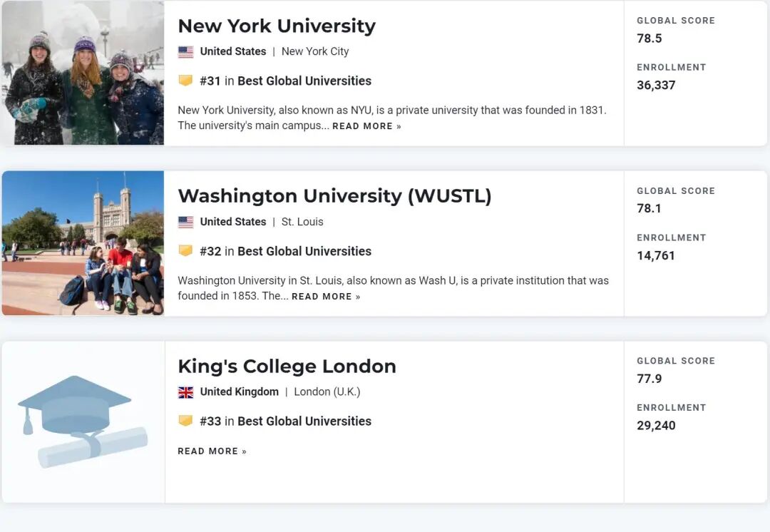Viewport: 770px width, 532px height.
Task: Click the United States flag under New York University
Action: 185,52
